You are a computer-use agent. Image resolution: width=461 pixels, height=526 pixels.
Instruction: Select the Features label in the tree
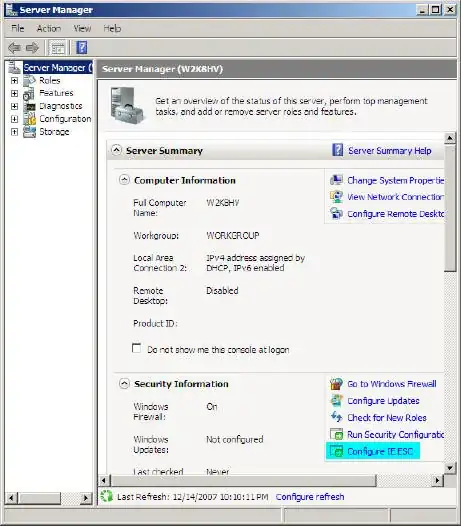tap(56, 93)
